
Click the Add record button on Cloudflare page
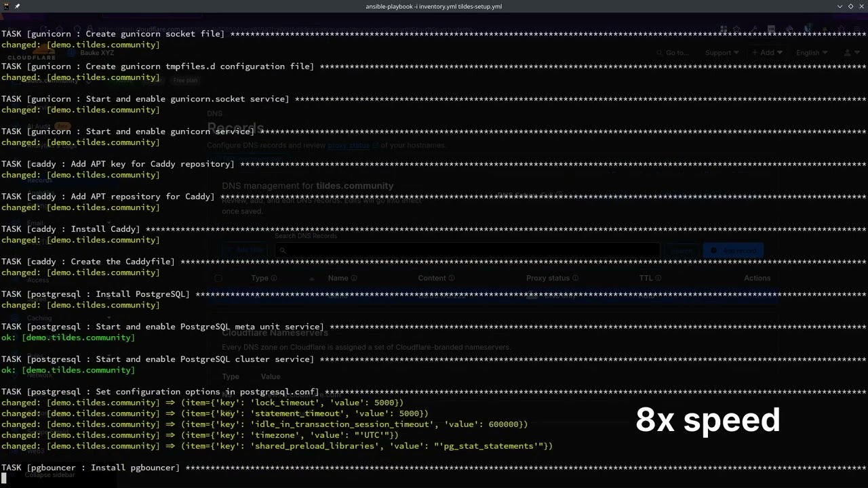[x=734, y=250]
